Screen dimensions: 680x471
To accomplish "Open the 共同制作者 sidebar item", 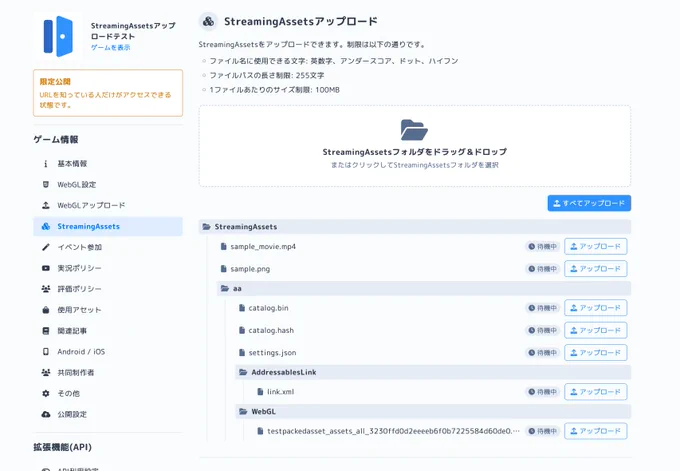I will pyautogui.click(x=108, y=372).
